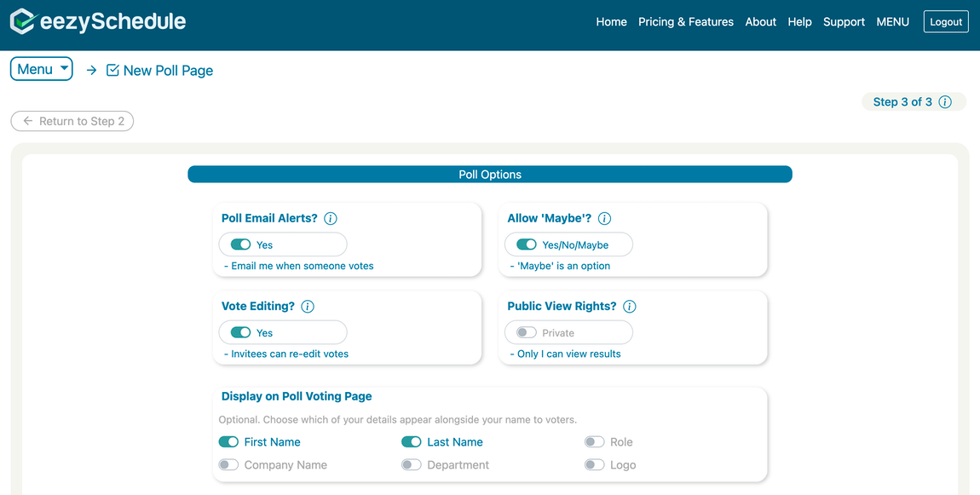The image size is (980, 495).
Task: Click the Logout button
Action: (x=946, y=22)
